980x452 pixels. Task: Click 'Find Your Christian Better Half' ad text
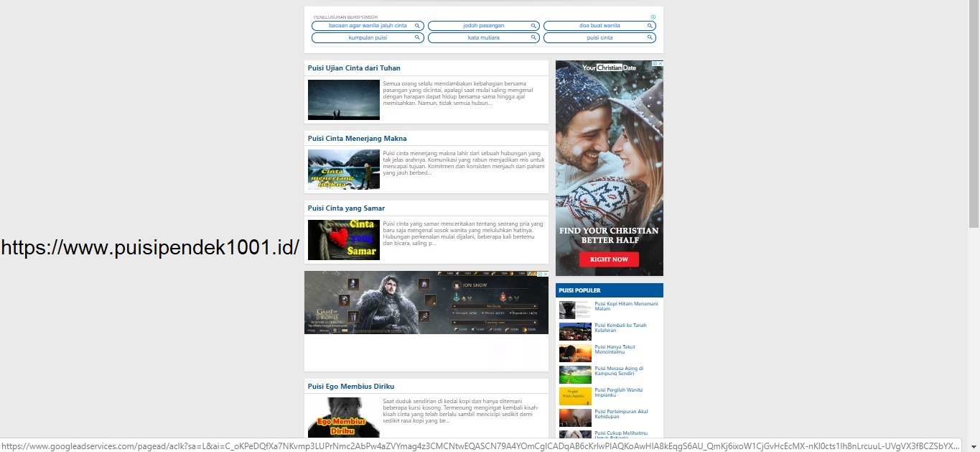point(609,235)
